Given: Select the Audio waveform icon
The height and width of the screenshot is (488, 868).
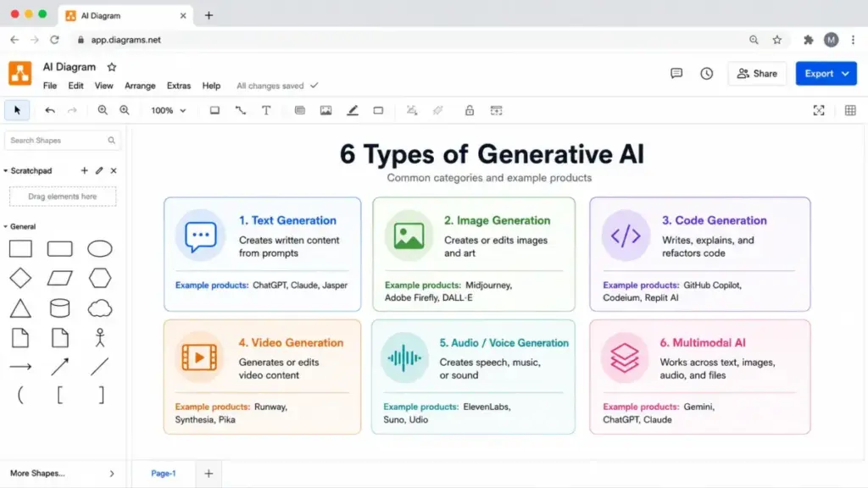Looking at the screenshot, I should [404, 358].
